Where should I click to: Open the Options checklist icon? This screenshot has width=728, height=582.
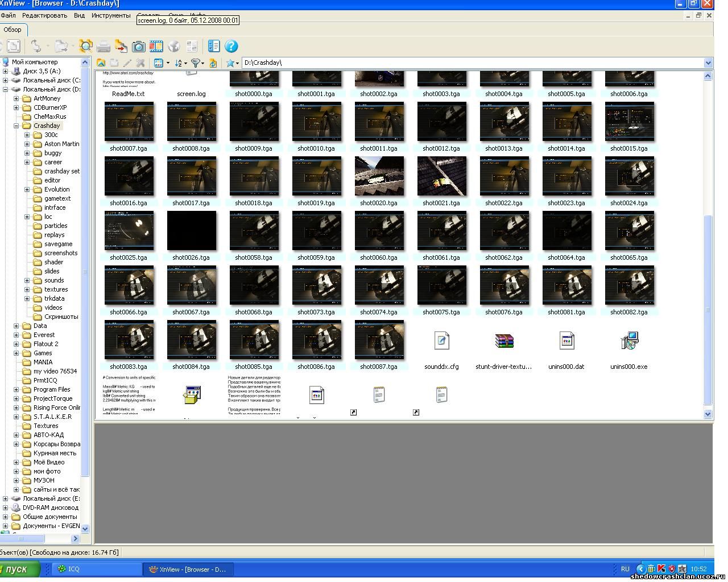(213, 46)
